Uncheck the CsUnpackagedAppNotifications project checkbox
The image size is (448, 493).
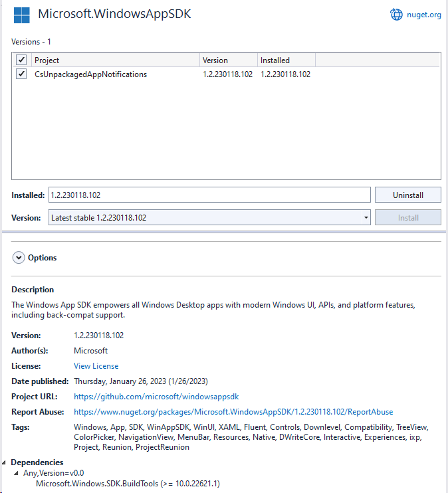click(21, 74)
